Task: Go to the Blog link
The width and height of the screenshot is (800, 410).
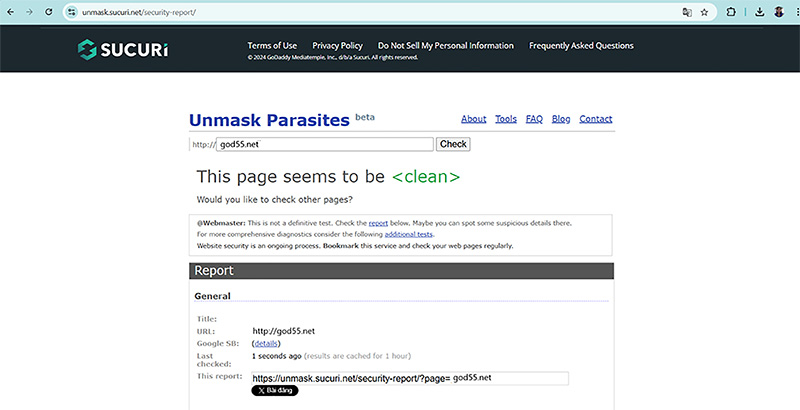Action: click(x=561, y=119)
